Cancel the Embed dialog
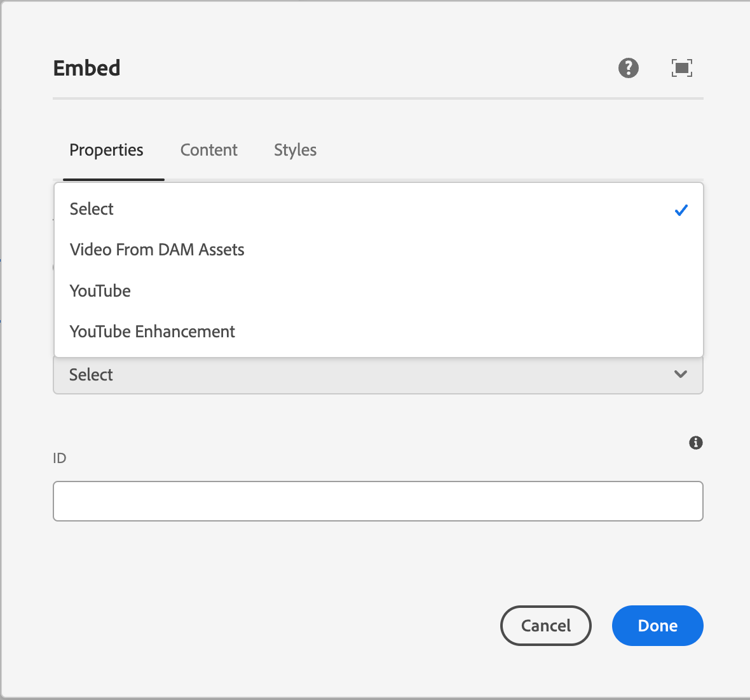This screenshot has height=700, width=750. tap(545, 626)
